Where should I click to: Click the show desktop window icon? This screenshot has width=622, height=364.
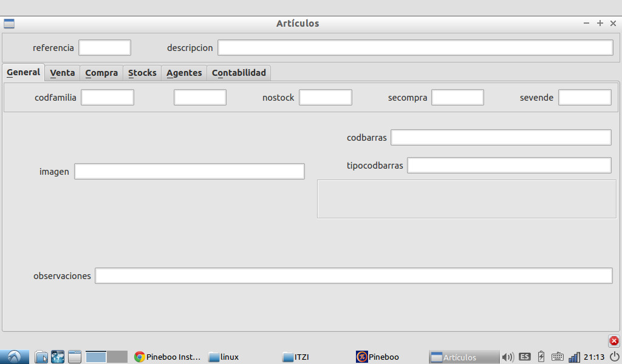(x=74, y=357)
